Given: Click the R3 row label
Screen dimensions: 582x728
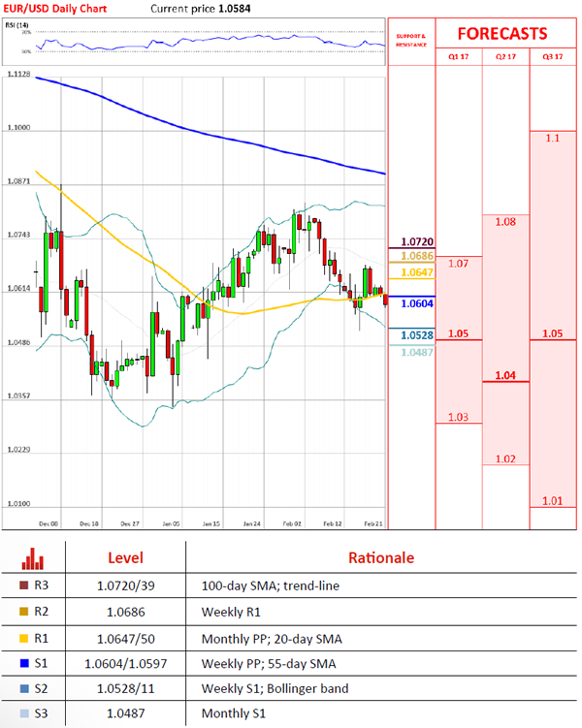Looking at the screenshot, I should tap(42, 586).
